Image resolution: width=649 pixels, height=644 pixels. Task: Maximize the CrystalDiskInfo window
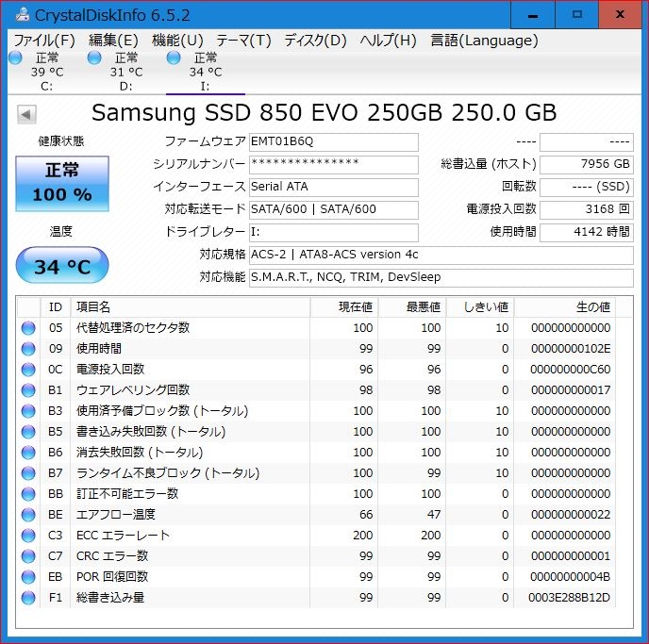576,15
